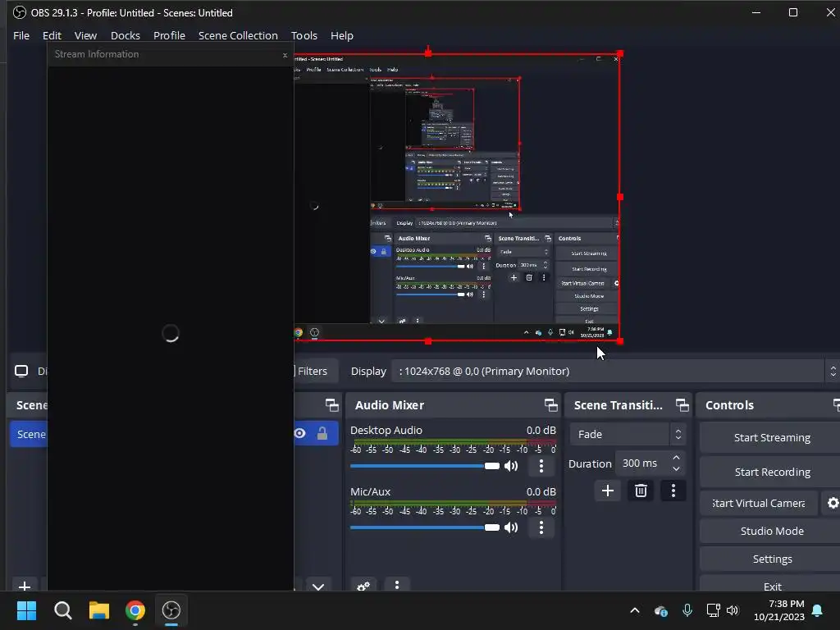Screen dimensions: 840x630
Task: Float the Sources dock
Action: (x=332, y=405)
